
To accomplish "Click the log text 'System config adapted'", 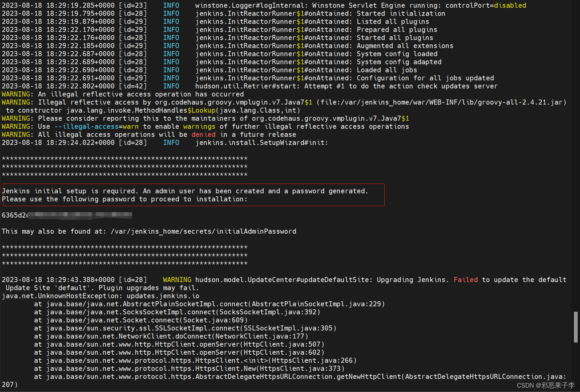I will (399, 62).
